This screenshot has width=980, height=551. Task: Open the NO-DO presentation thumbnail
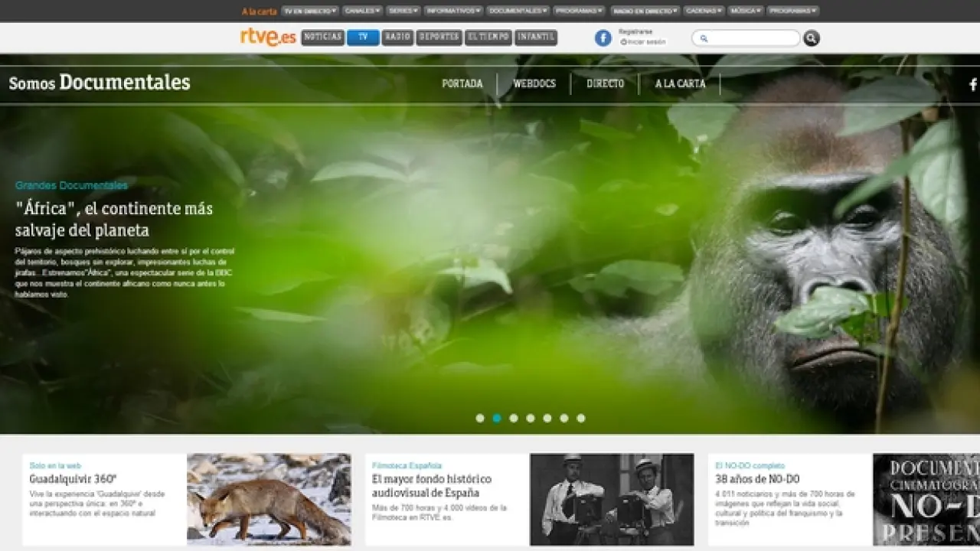point(926,499)
